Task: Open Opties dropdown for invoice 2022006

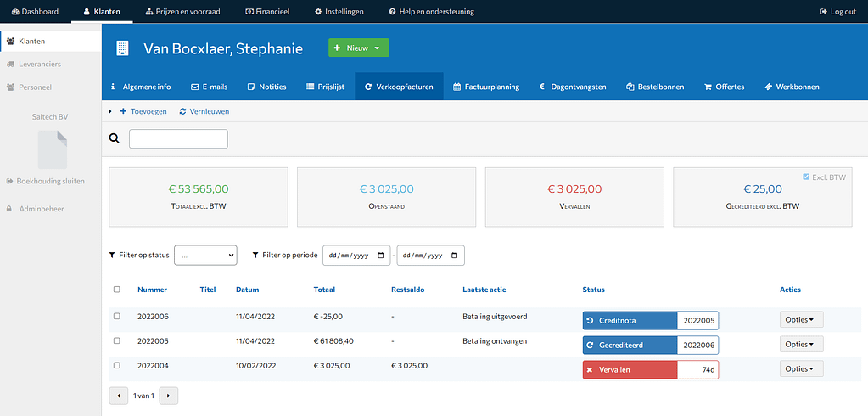Action: 802,319
